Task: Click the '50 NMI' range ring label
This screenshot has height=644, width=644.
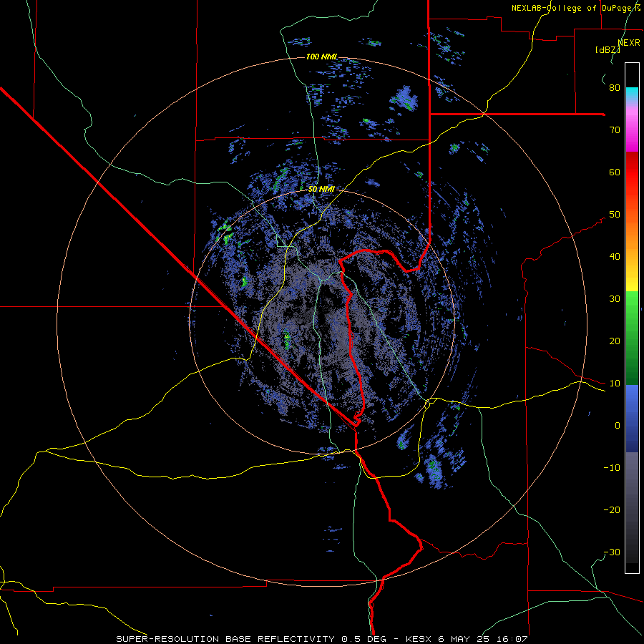Action: pos(321,189)
